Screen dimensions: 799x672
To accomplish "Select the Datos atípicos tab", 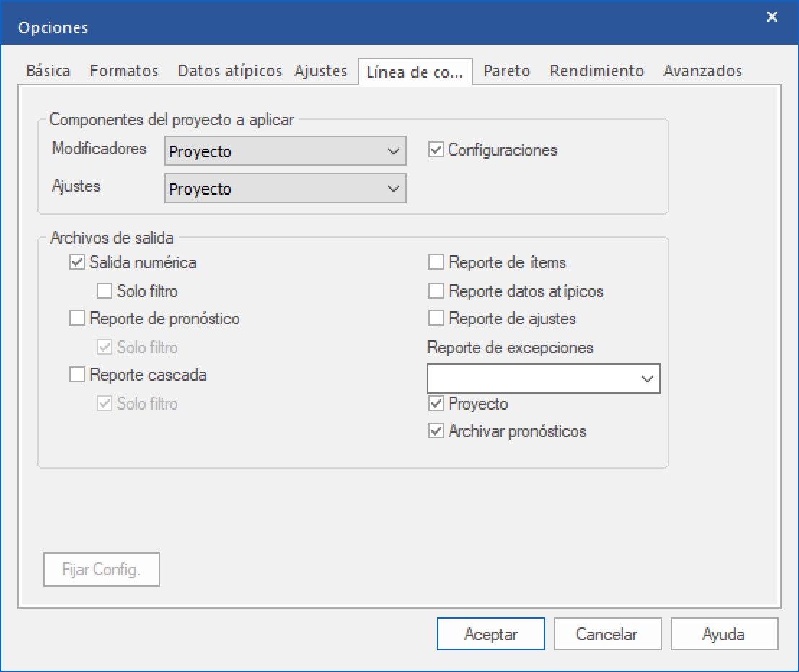I will pos(230,71).
